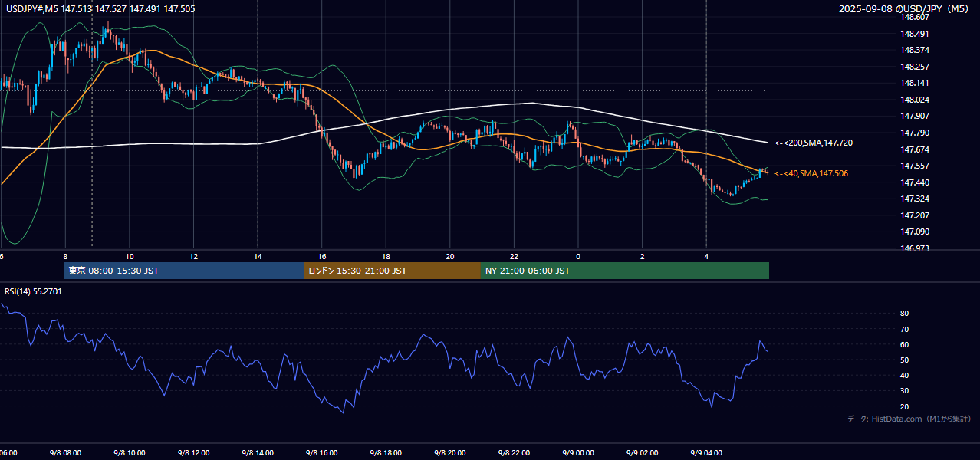Click the ロンドン 15:30-21:00 JST session bar
This screenshot has height=460, width=980.
393,271
